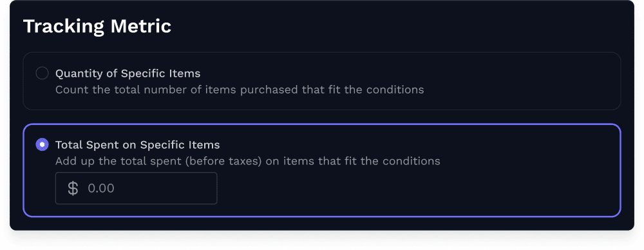This screenshot has width=644, height=250.
Task: Select the Total Spent on Specific Items radio
Action: 42,145
